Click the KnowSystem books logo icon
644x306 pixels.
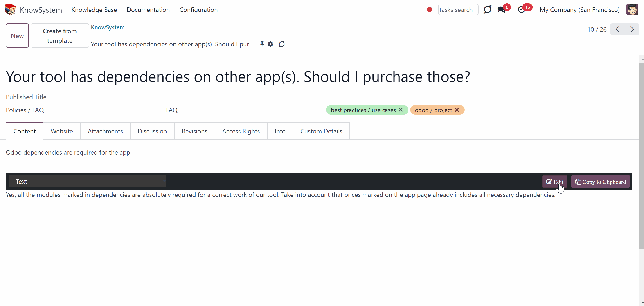coord(10,9)
